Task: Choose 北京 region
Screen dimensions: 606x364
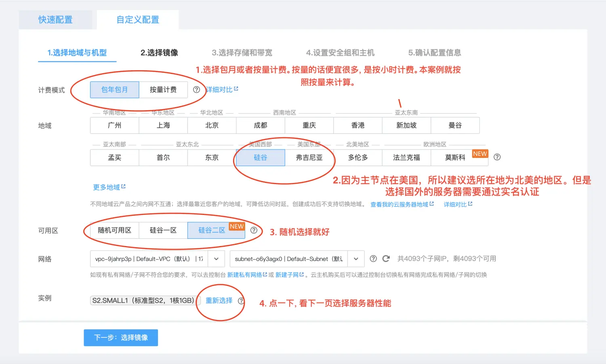Action: [x=212, y=125]
